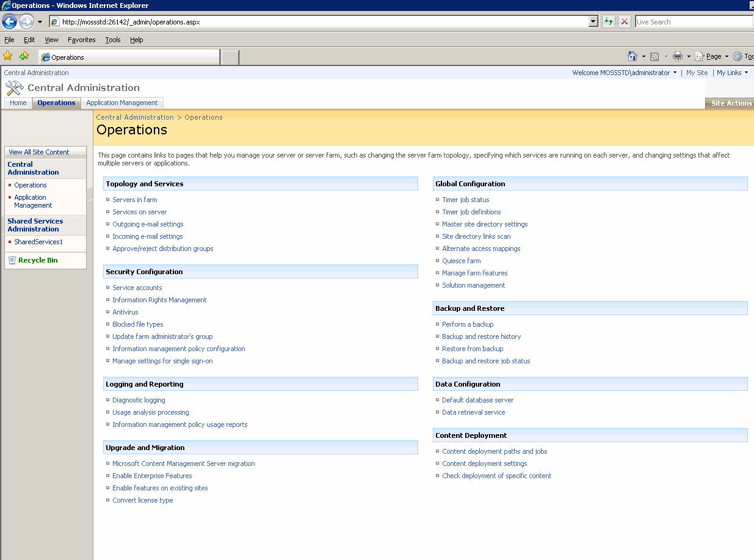The height and width of the screenshot is (560, 754).
Task: Open Quiesce farm link
Action: point(462,261)
